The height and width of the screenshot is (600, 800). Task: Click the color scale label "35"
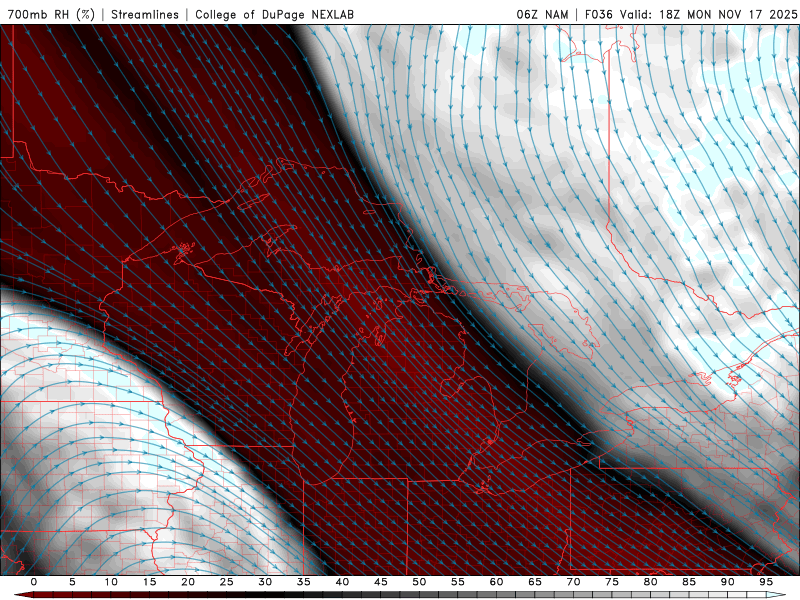[304, 582]
